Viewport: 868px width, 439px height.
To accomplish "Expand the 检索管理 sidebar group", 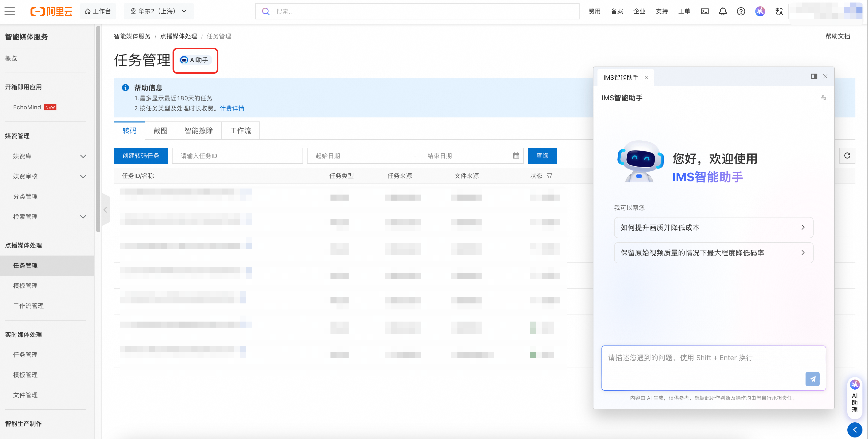I will (83, 217).
